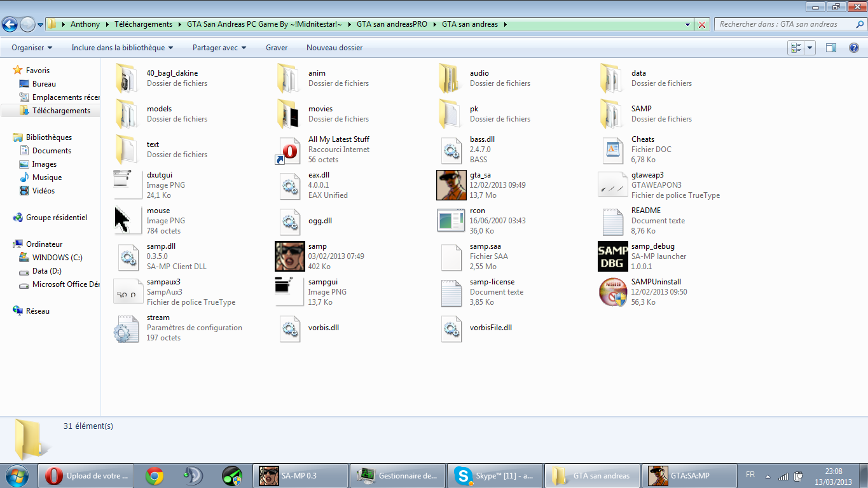Open the anim folder

pyautogui.click(x=322, y=78)
